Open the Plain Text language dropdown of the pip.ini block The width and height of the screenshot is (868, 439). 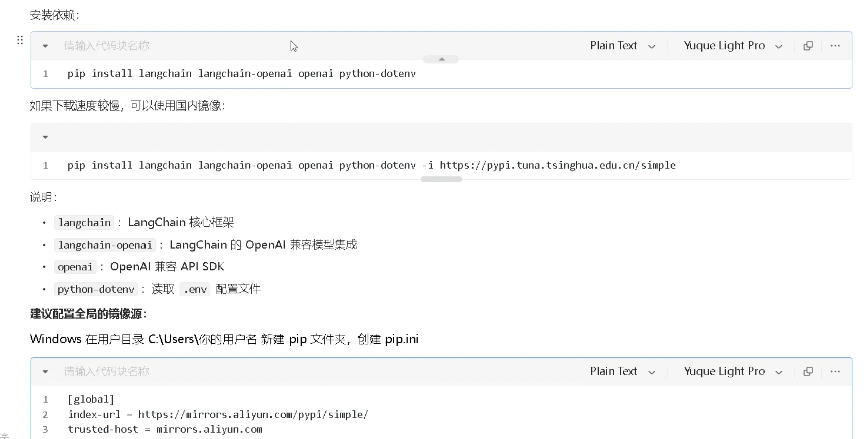coord(623,371)
